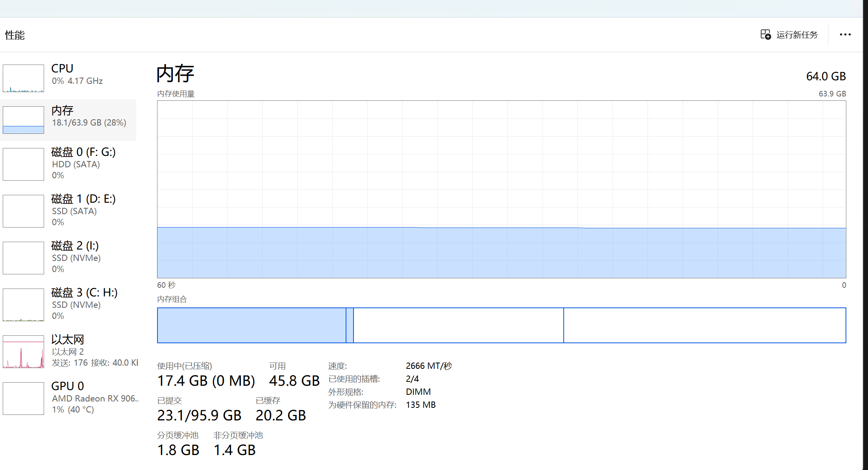The image size is (868, 470).
Task: Click the memory usage history graph
Action: pos(501,189)
